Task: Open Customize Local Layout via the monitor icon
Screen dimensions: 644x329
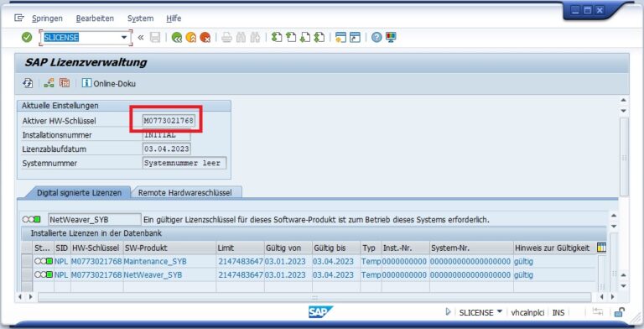Action: (x=391, y=38)
